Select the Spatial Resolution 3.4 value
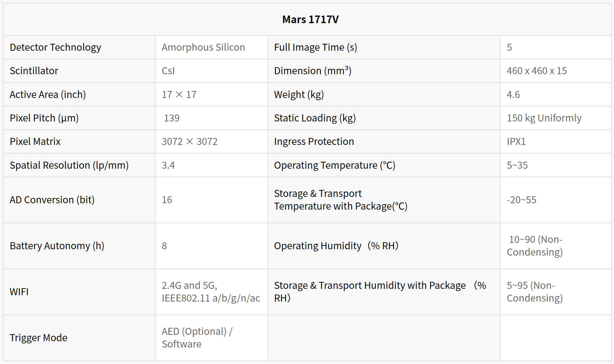This screenshot has width=614, height=364. click(168, 165)
